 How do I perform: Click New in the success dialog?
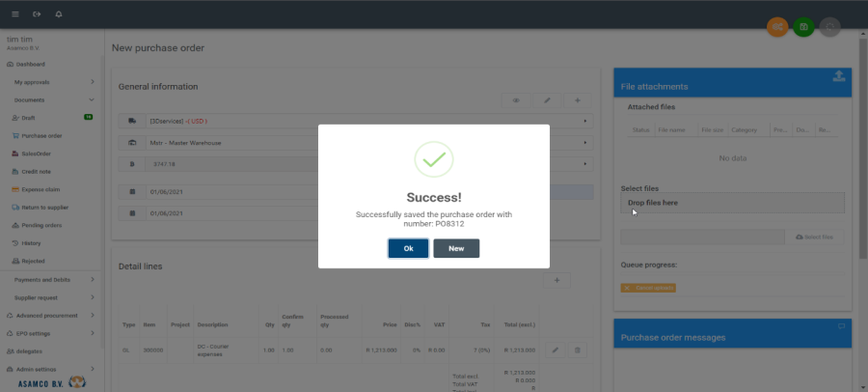[456, 248]
